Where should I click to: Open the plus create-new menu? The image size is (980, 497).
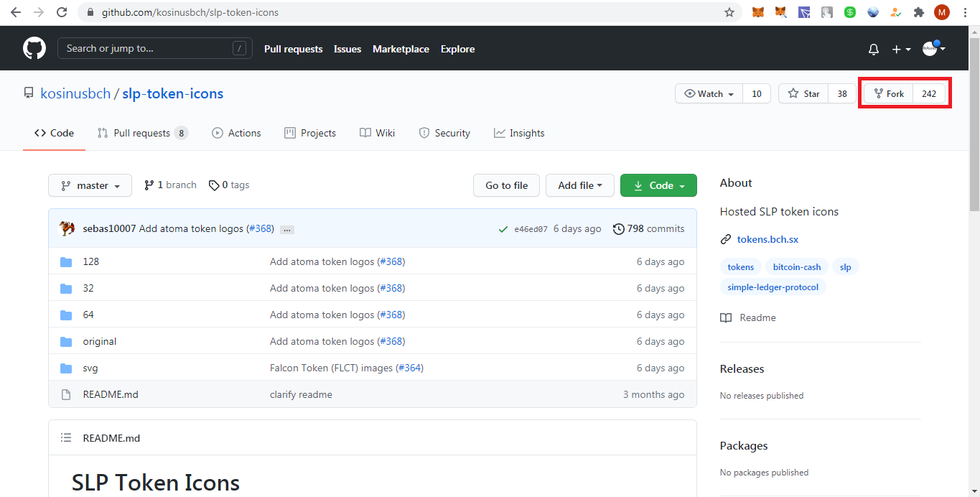pyautogui.click(x=901, y=50)
